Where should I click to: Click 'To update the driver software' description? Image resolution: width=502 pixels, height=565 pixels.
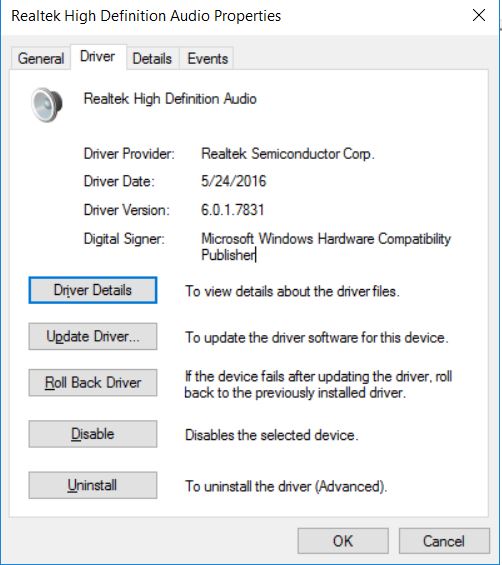pos(317,338)
